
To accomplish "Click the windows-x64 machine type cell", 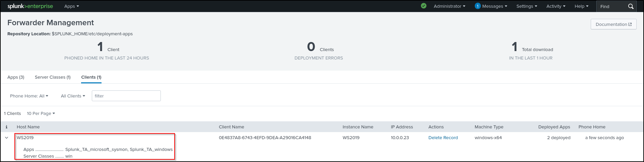I will tap(488, 137).
